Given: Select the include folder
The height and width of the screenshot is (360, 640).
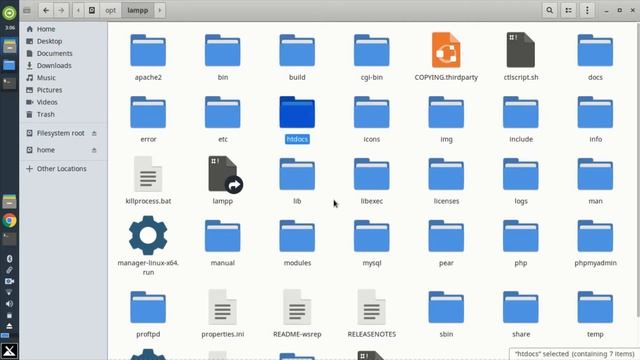Looking at the screenshot, I should point(521,113).
